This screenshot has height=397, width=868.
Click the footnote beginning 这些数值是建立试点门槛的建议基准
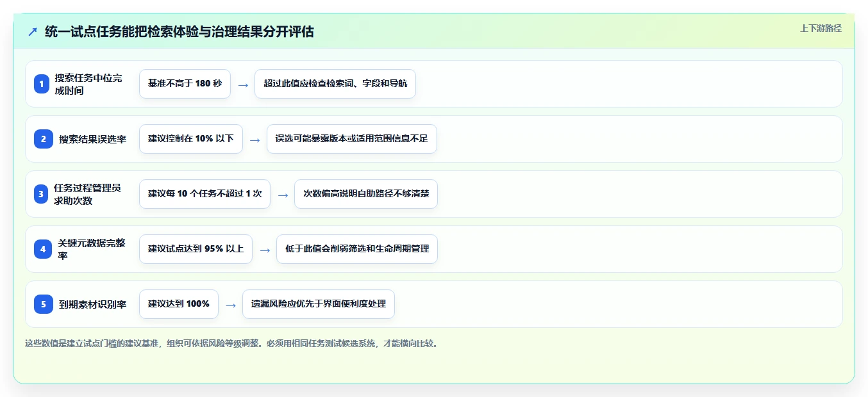(233, 343)
